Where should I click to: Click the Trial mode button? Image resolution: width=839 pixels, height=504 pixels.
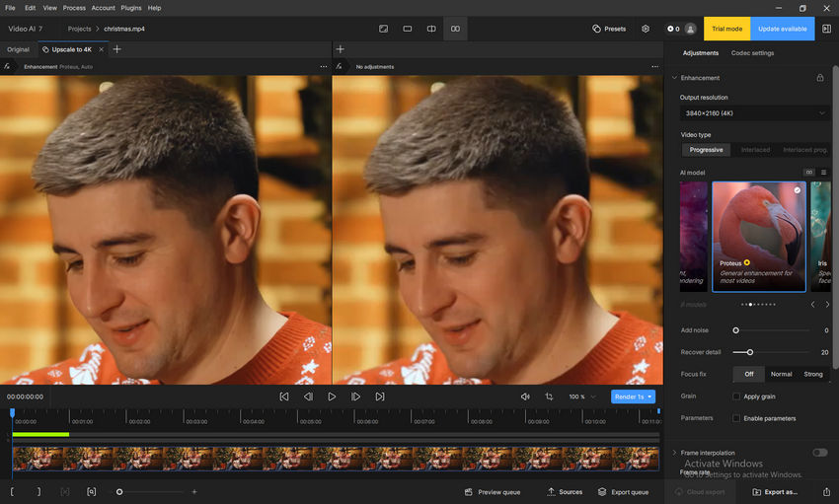726,29
